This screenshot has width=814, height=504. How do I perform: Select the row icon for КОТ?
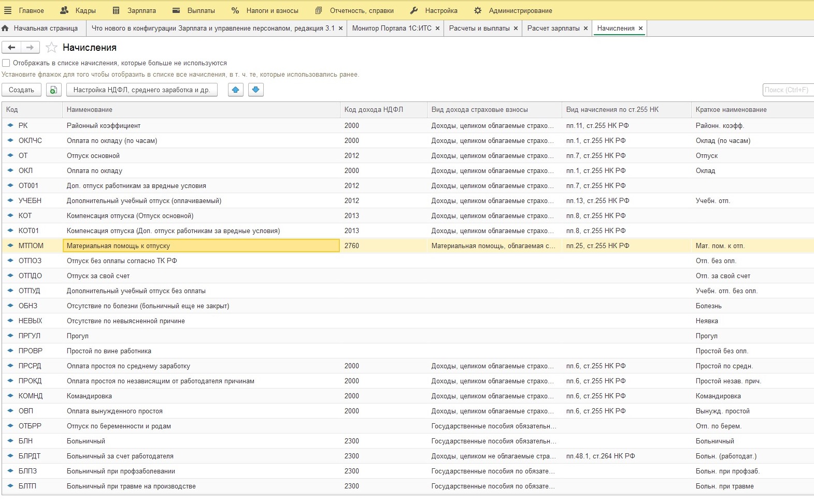10,215
